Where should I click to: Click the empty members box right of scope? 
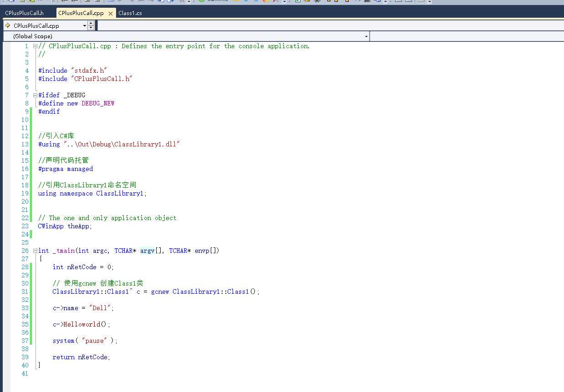(467, 36)
